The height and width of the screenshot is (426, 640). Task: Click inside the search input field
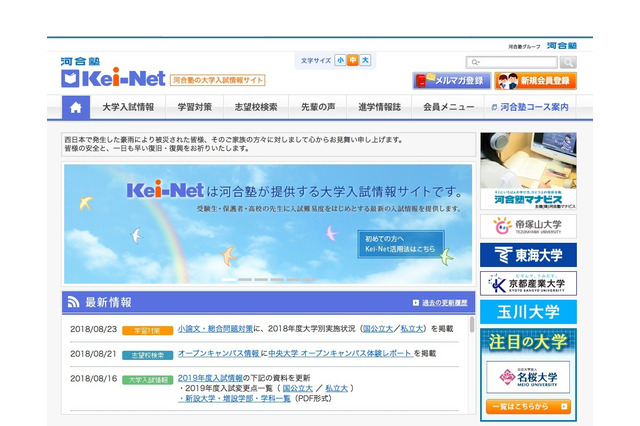(512, 62)
